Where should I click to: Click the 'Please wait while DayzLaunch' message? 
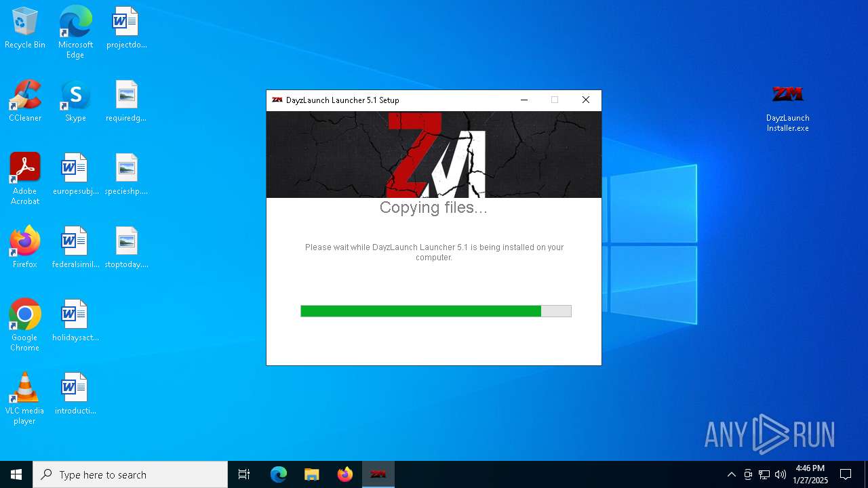434,252
